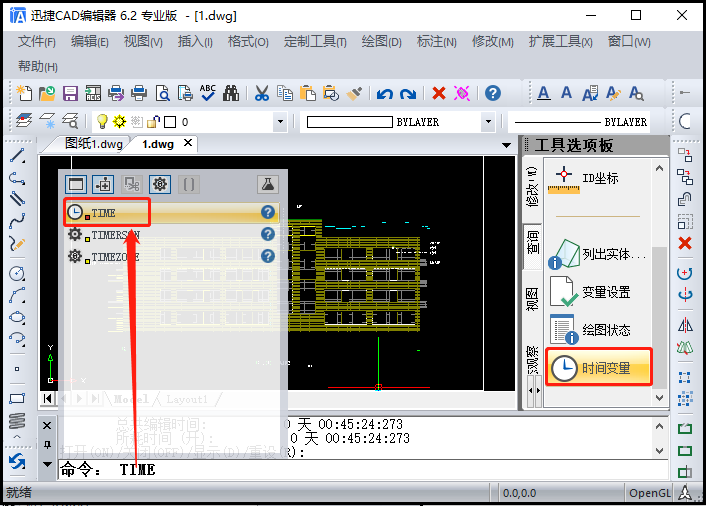Undo the last action
The width and height of the screenshot is (706, 506).
pos(385,94)
